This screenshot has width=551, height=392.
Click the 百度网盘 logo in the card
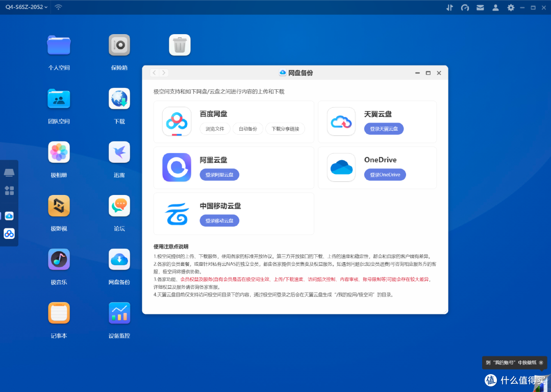coord(177,121)
